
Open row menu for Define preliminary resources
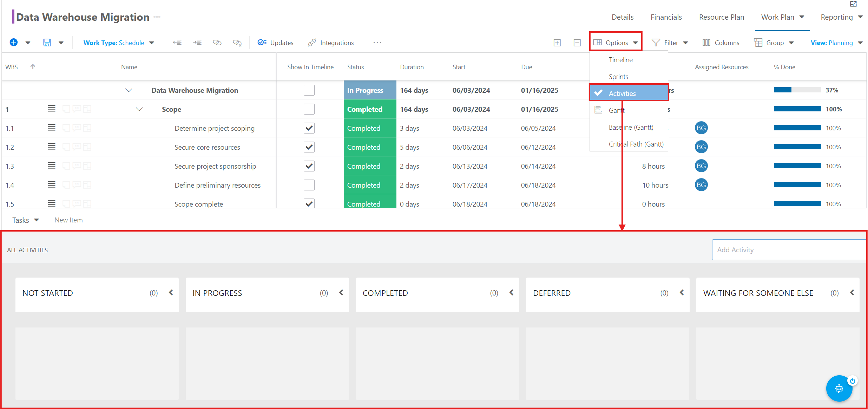pos(52,185)
